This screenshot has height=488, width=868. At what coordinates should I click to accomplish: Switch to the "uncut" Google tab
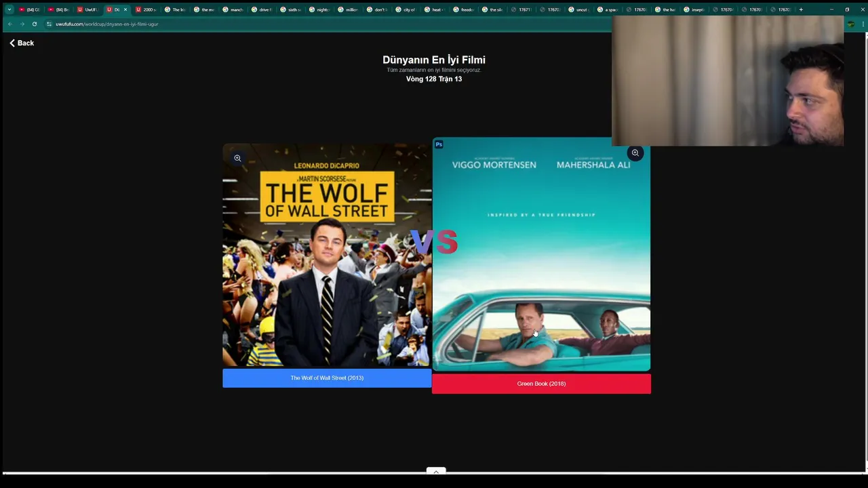point(578,9)
